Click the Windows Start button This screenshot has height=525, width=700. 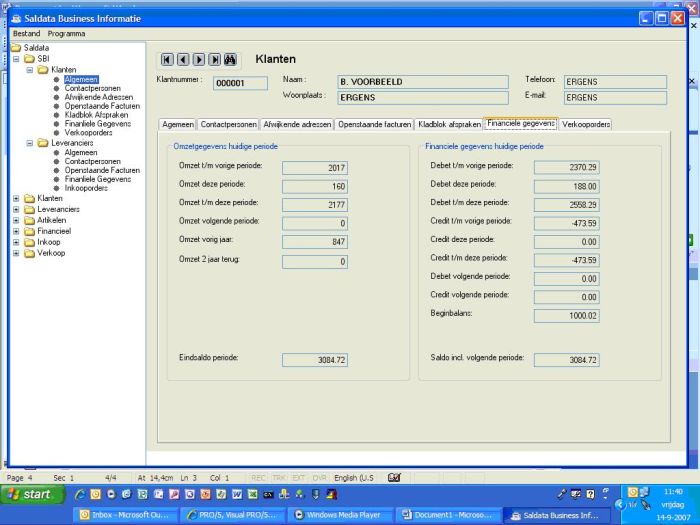(30, 494)
